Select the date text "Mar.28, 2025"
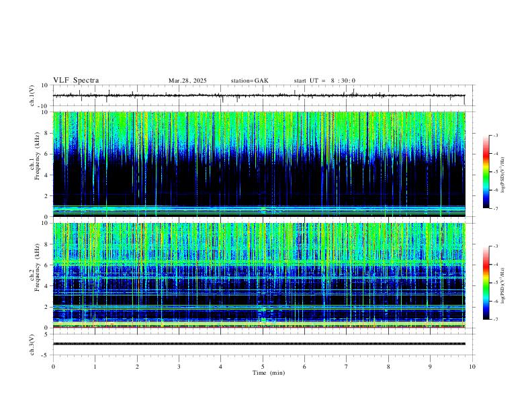The image size is (532, 411). [187, 81]
